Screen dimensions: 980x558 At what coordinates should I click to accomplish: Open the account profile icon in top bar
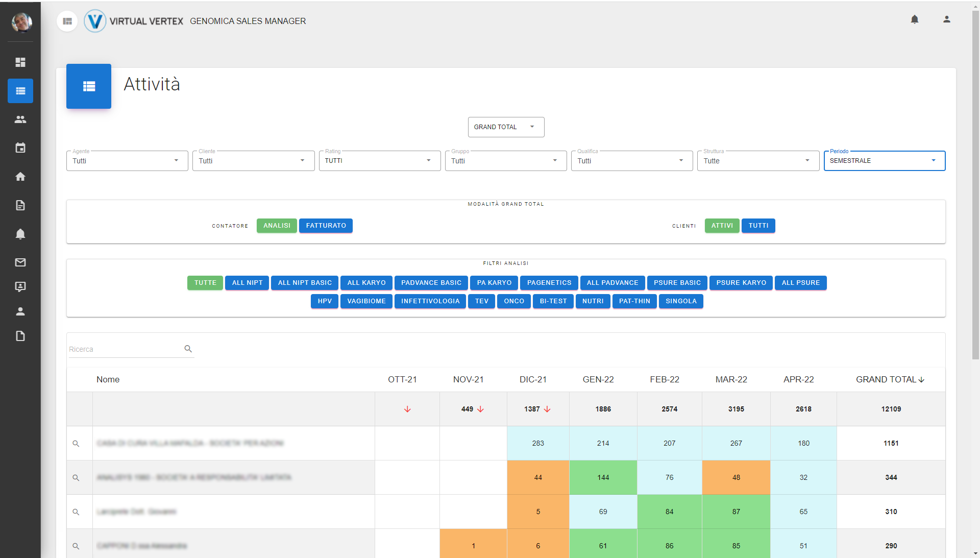pyautogui.click(x=947, y=19)
